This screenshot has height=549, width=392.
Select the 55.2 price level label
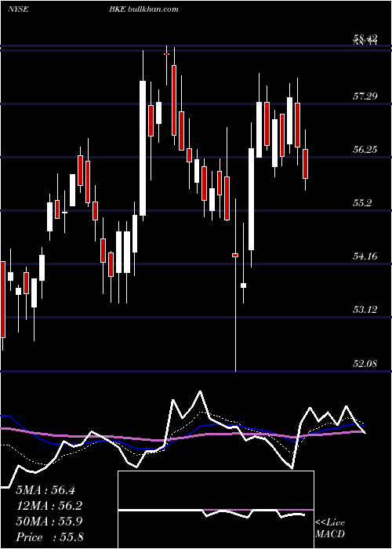point(362,202)
